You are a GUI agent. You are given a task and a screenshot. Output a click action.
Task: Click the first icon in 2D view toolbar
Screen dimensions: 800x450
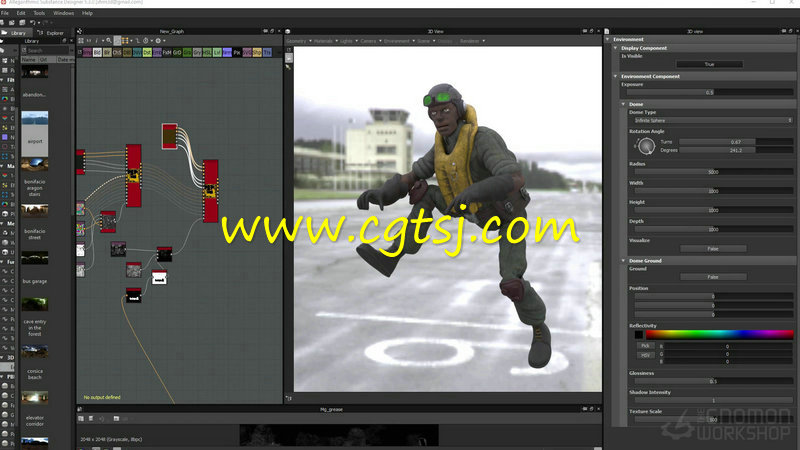pyautogui.click(x=81, y=418)
